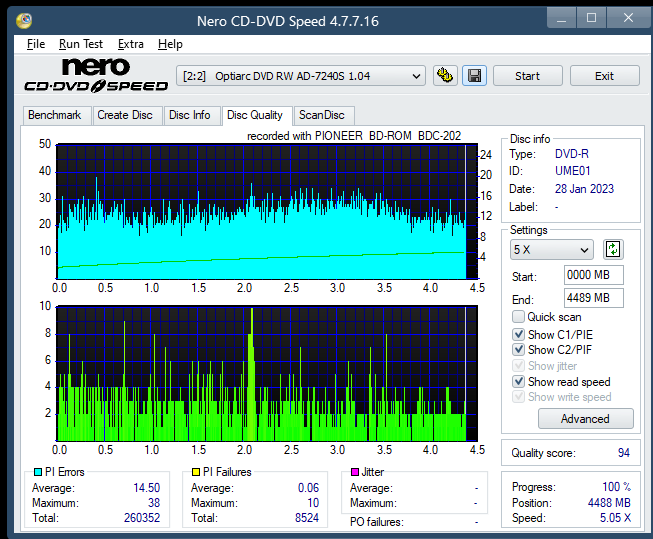Click the PO failures label
This screenshot has height=539, width=653.
(376, 522)
